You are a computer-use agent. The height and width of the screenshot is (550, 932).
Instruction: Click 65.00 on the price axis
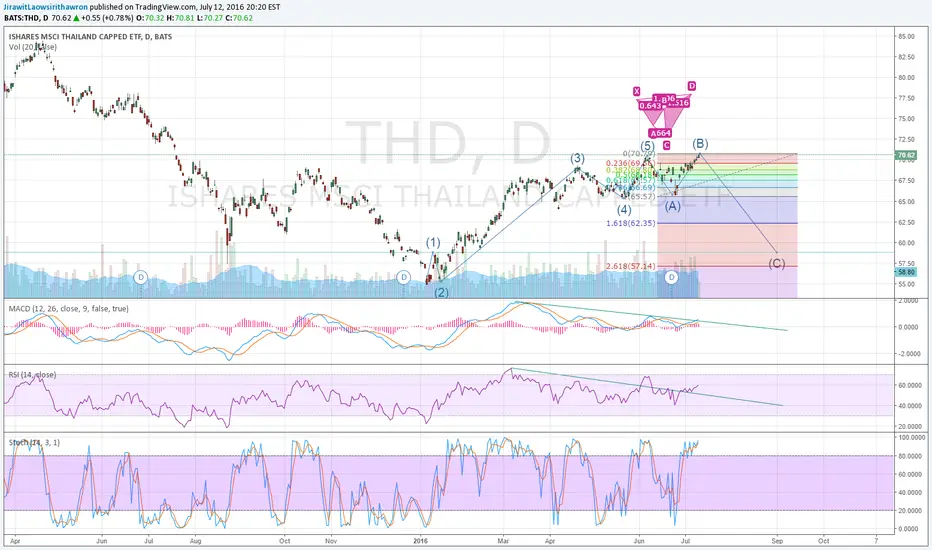[906, 202]
